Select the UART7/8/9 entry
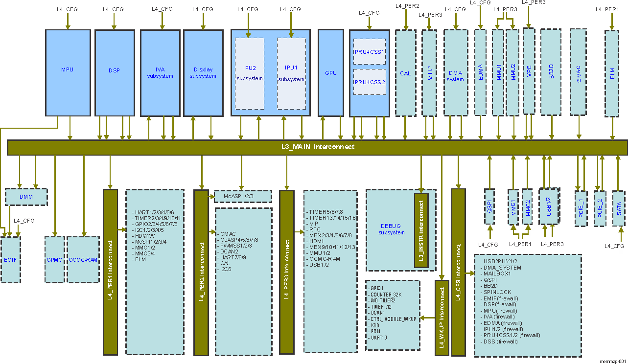This screenshot has height=364, width=628. tap(233, 257)
